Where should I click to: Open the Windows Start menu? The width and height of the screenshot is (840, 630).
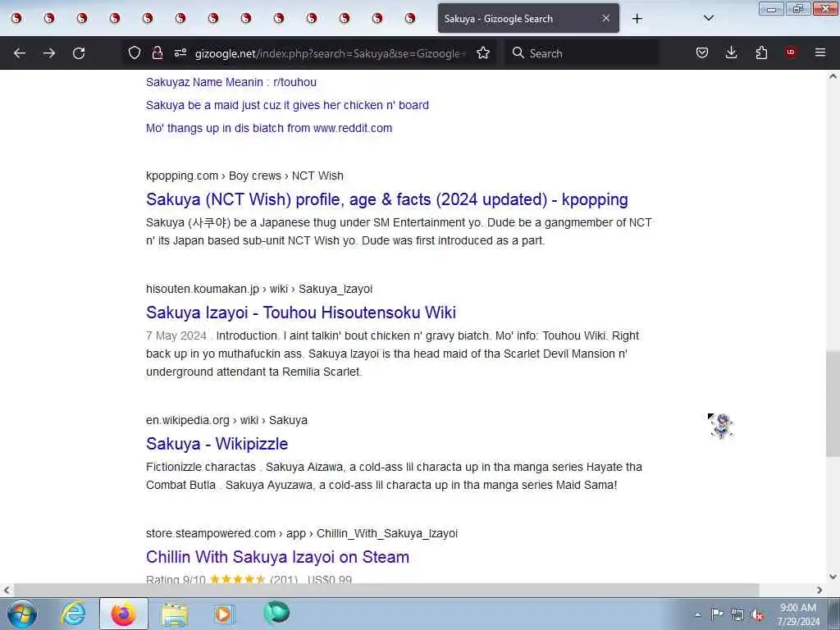click(x=22, y=614)
